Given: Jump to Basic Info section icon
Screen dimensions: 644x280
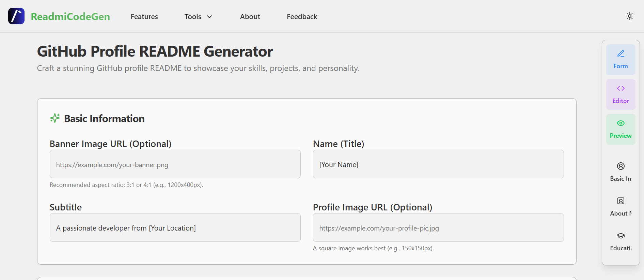Looking at the screenshot, I should point(621,166).
